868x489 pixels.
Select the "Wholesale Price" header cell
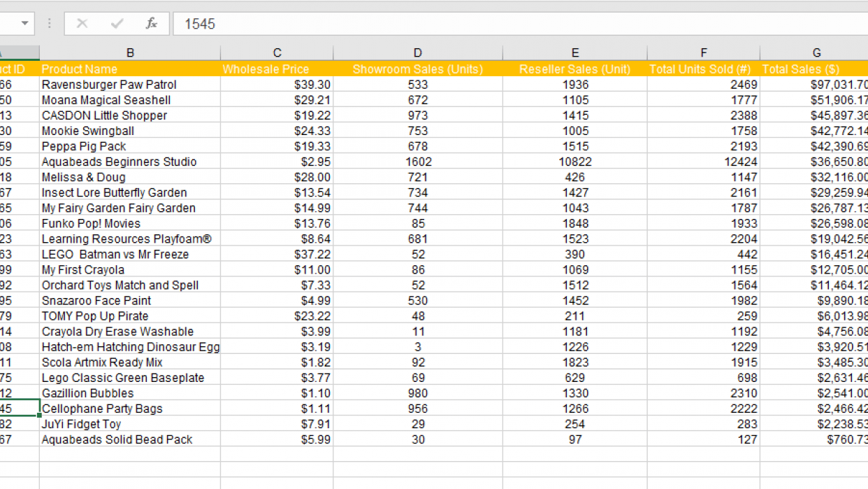[277, 69]
